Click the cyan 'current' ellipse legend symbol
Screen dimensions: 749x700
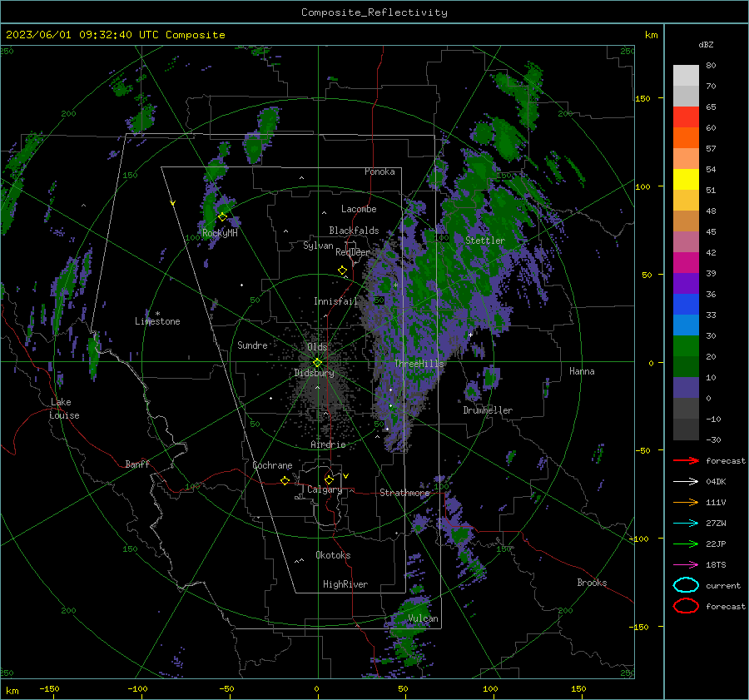click(x=686, y=585)
